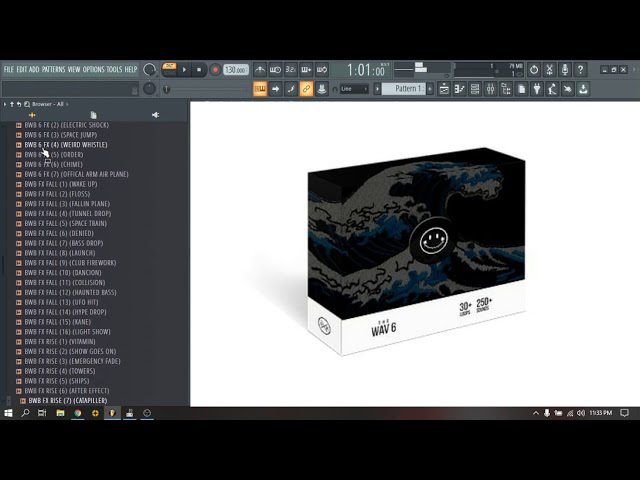Open the plugin picker plug icon
This screenshot has height=480, width=640.
pyautogui.click(x=537, y=89)
